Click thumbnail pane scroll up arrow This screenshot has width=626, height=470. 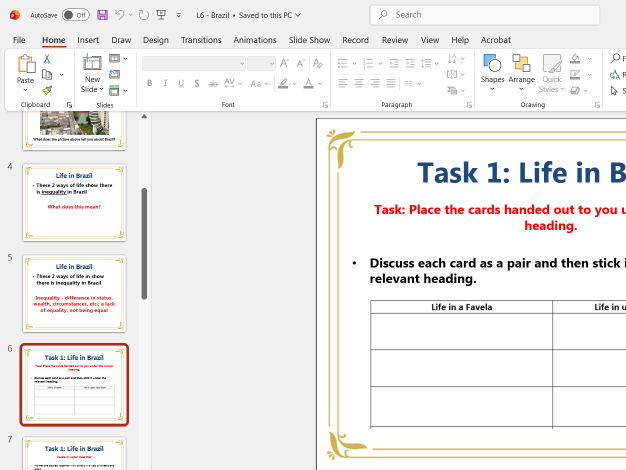click(144, 117)
